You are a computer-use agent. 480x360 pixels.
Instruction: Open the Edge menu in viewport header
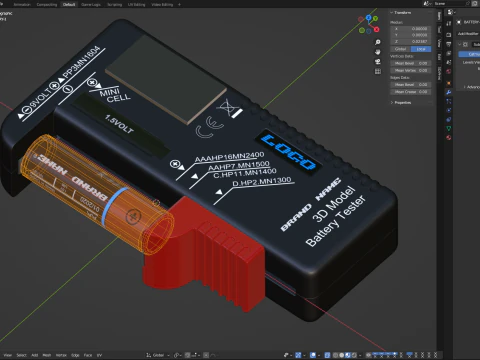(75, 355)
